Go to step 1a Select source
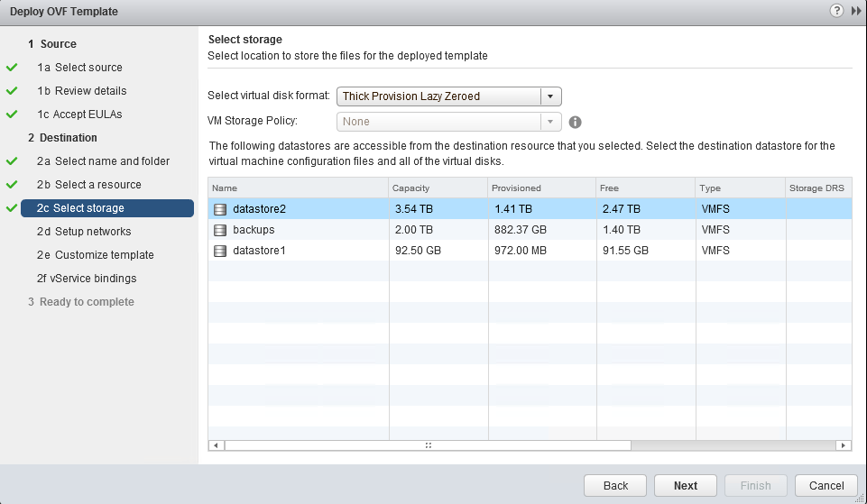This screenshot has width=867, height=504. (x=88, y=68)
